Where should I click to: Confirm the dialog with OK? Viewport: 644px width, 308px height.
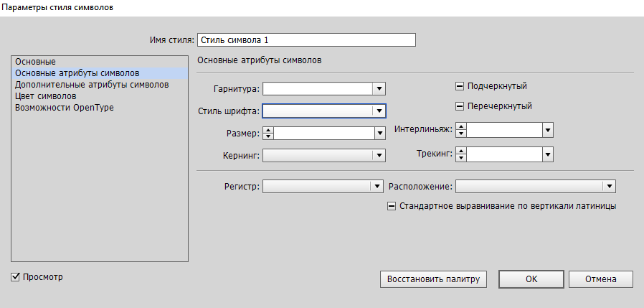pyautogui.click(x=531, y=279)
